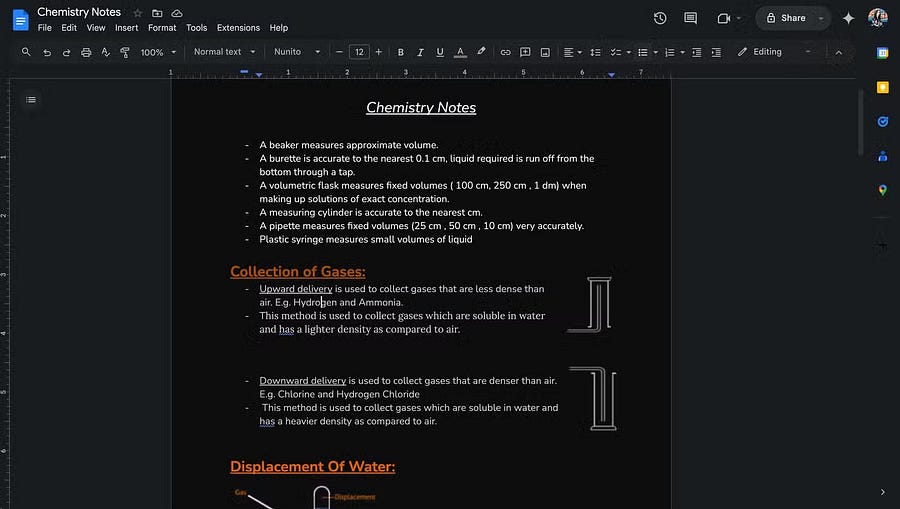Click the Share button
The image size is (900, 509).
(x=786, y=18)
